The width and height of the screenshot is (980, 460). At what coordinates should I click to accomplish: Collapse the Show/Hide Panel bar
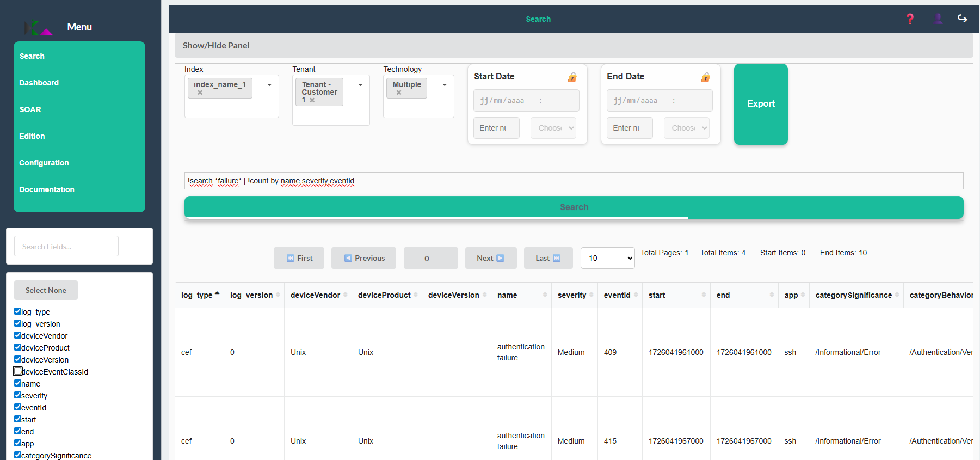[574, 46]
